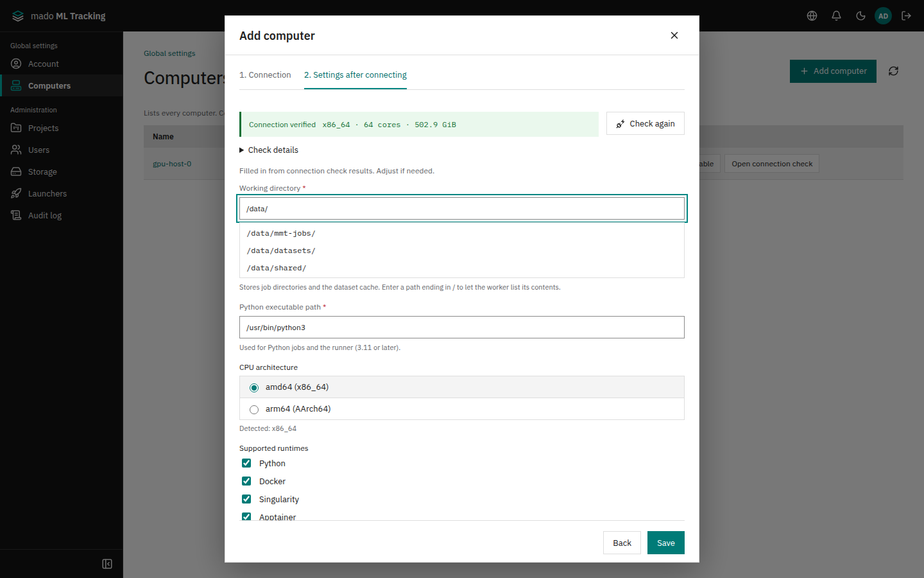Image resolution: width=924 pixels, height=578 pixels.
Task: Click the Back button
Action: [x=622, y=543]
